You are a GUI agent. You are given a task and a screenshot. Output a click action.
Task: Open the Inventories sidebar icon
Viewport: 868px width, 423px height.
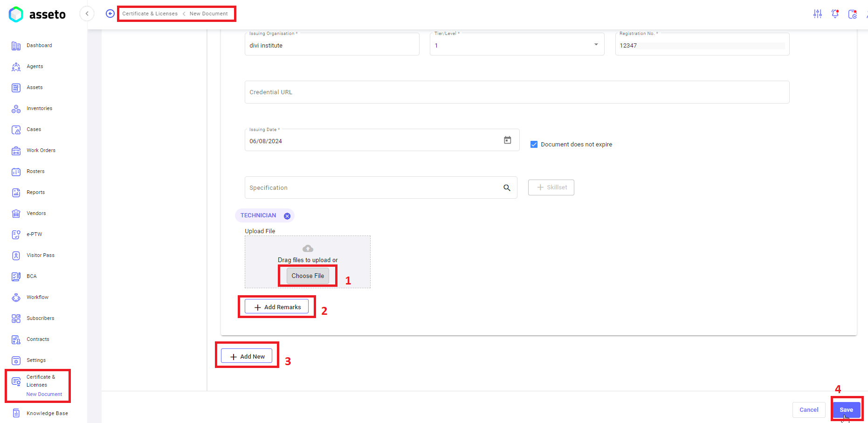coord(16,109)
